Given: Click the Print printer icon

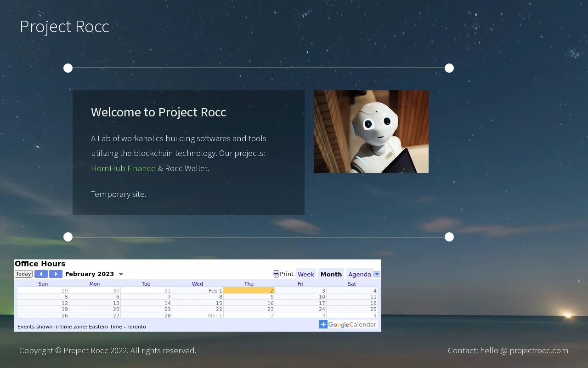Looking at the screenshot, I should coord(276,274).
